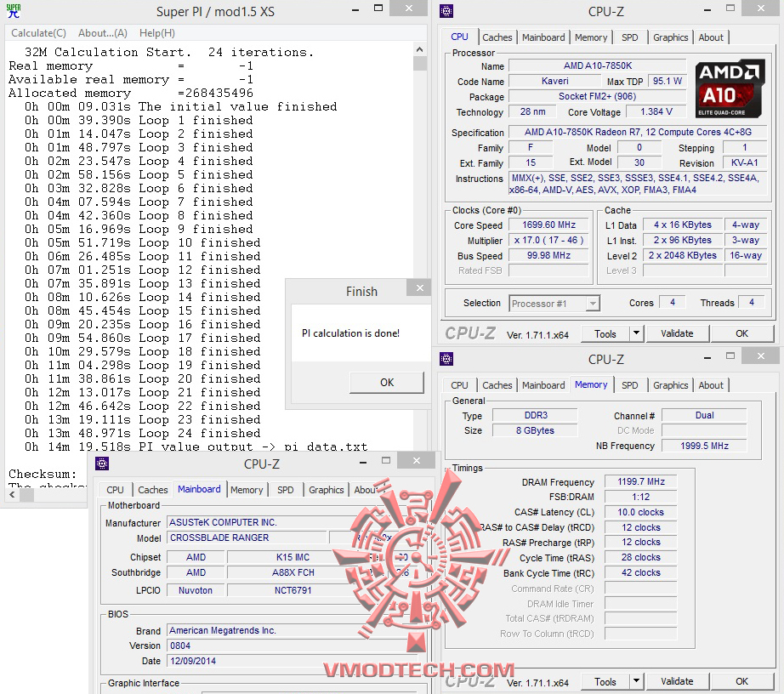Click the AMD A10 processor logo

(730, 88)
